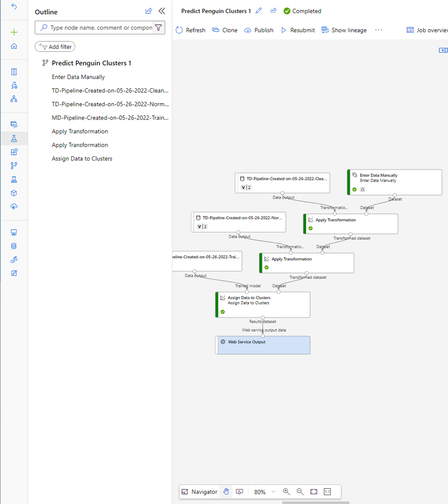Open the more options ellipsis menu
The width and height of the screenshot is (448, 504).
(x=378, y=30)
